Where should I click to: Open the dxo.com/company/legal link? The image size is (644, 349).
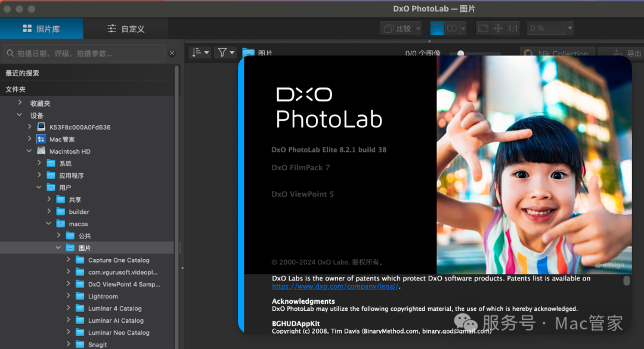pyautogui.click(x=335, y=286)
